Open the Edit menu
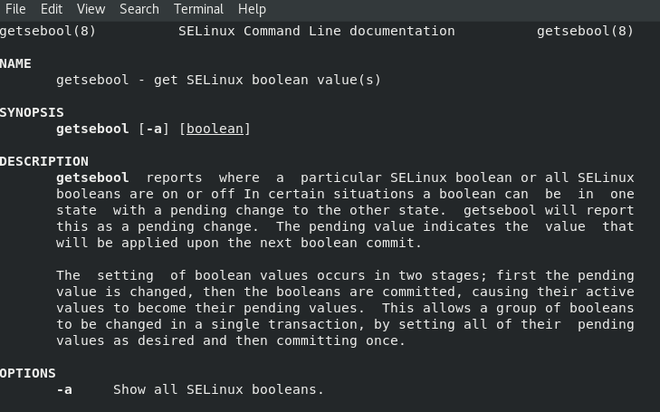This screenshot has width=660, height=412. click(x=51, y=9)
